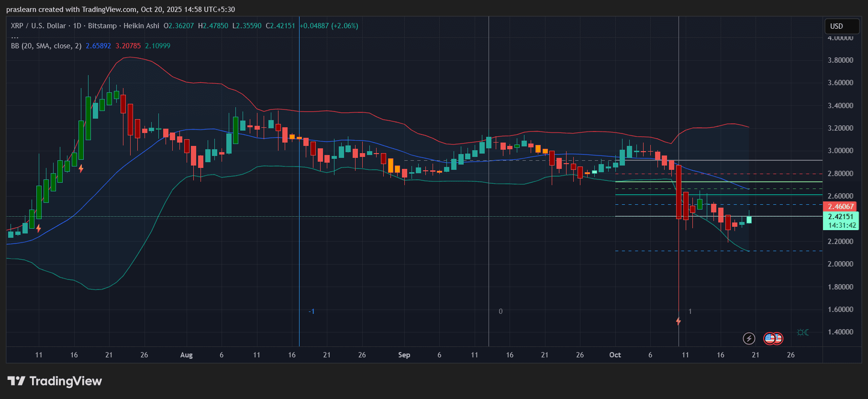Screen dimensions: 868x399
Task: Click the Aug label on the time axis
Action: [186, 355]
